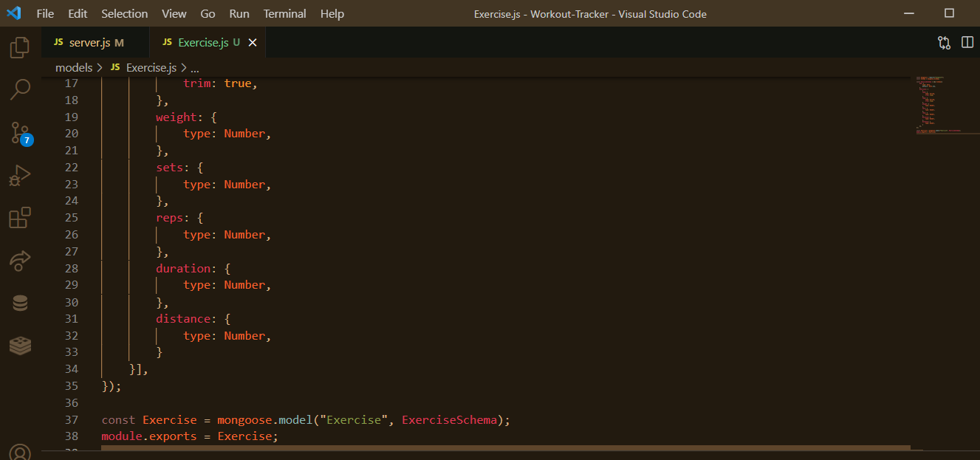This screenshot has height=460, width=980.
Task: Open the Live Share arrow icon
Action: [x=20, y=260]
